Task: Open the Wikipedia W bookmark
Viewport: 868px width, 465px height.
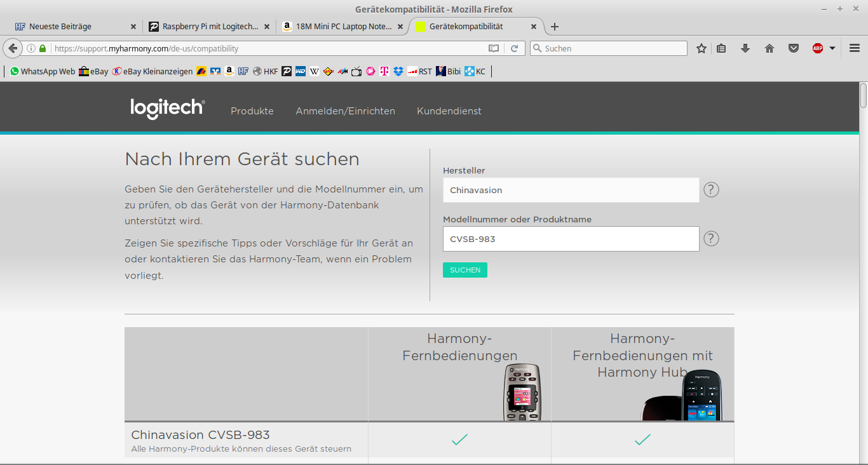Action: [315, 72]
